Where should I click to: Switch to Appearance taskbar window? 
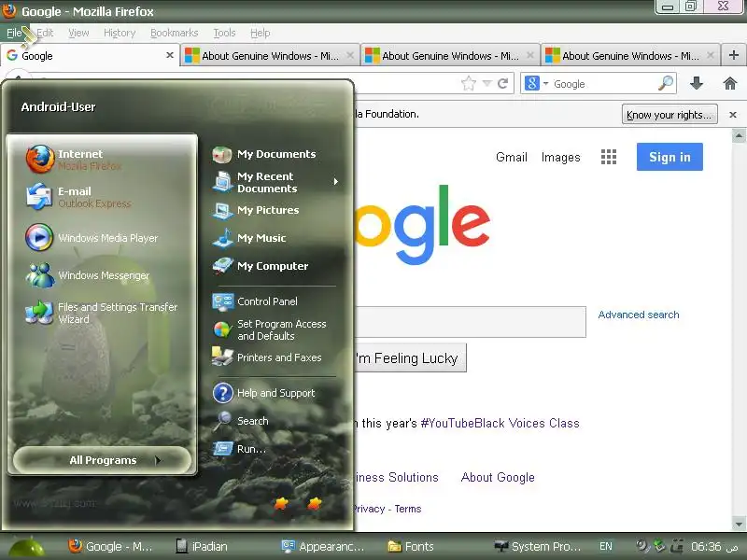(324, 547)
